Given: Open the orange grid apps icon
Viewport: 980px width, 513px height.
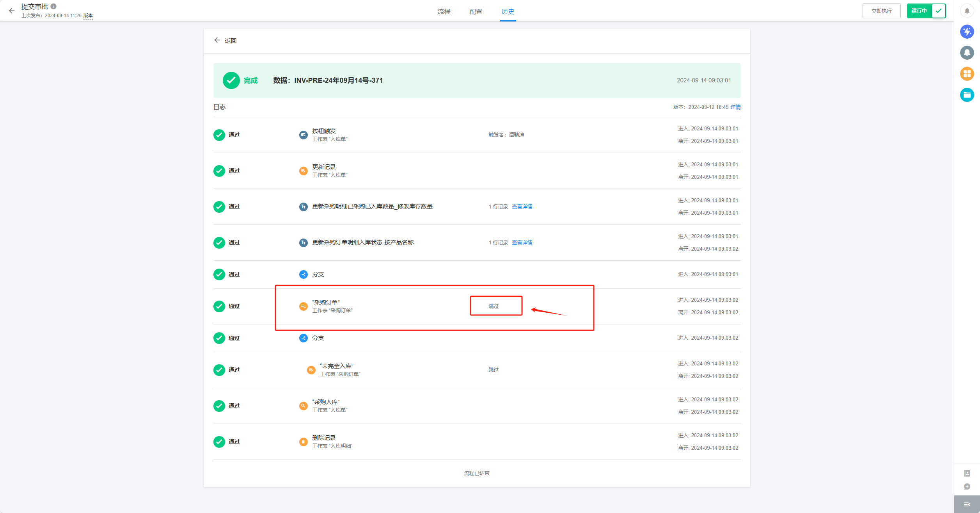Looking at the screenshot, I should pos(967,74).
